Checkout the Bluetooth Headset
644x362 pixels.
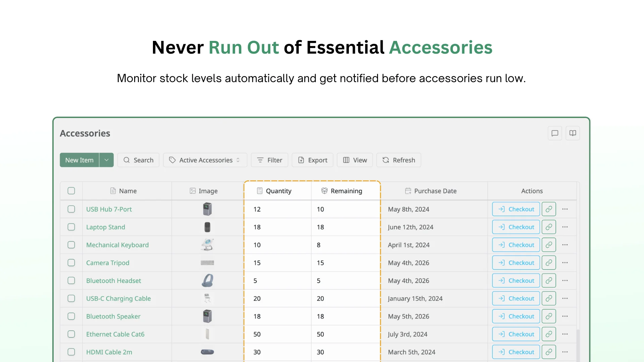516,281
